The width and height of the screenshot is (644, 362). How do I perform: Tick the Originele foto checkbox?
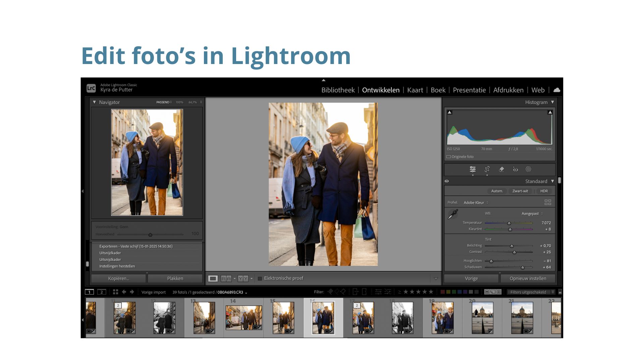[448, 157]
